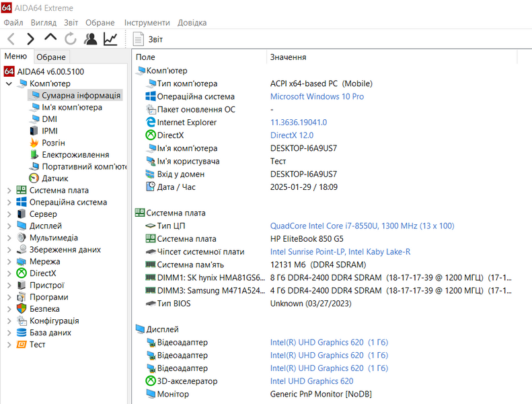The height and width of the screenshot is (404, 532).
Task: Open Microsoft Windows 10 Pro link
Action: coord(317,96)
